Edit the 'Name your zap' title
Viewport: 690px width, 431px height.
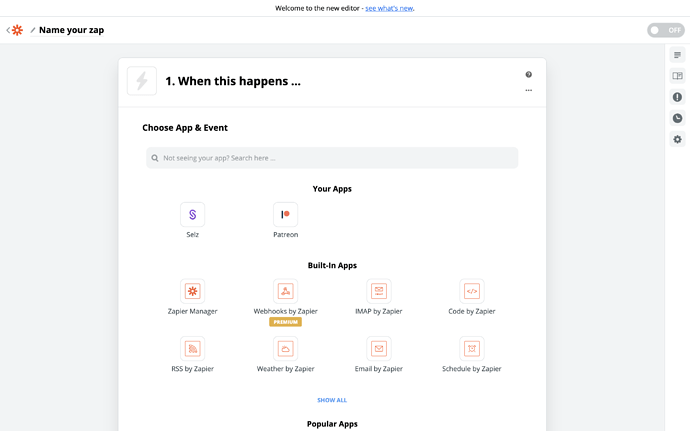71,30
